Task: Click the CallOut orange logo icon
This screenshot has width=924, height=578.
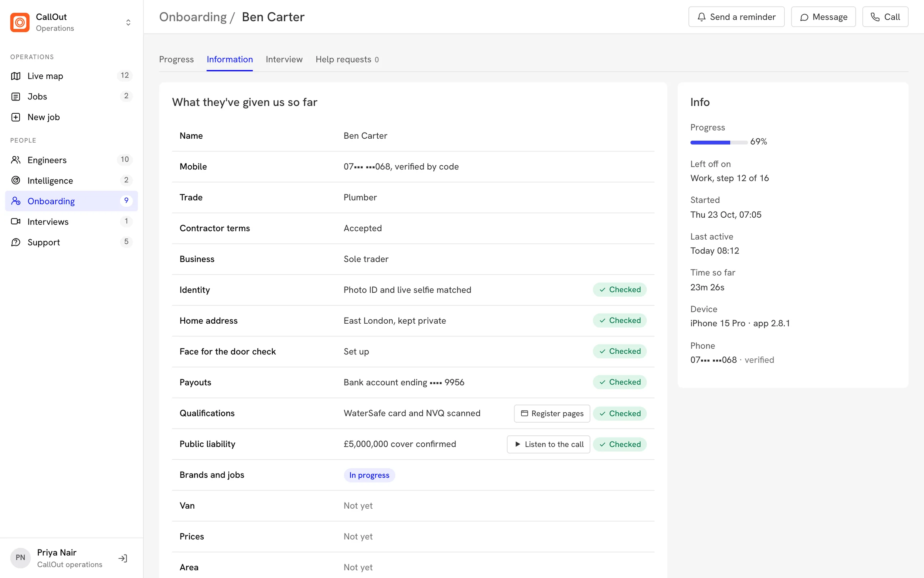Action: pyautogui.click(x=20, y=22)
